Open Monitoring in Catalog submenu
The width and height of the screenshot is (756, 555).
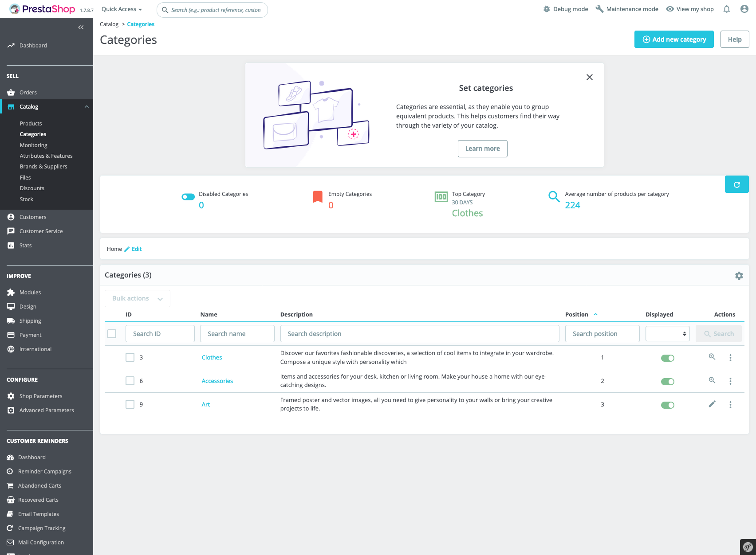[34, 145]
